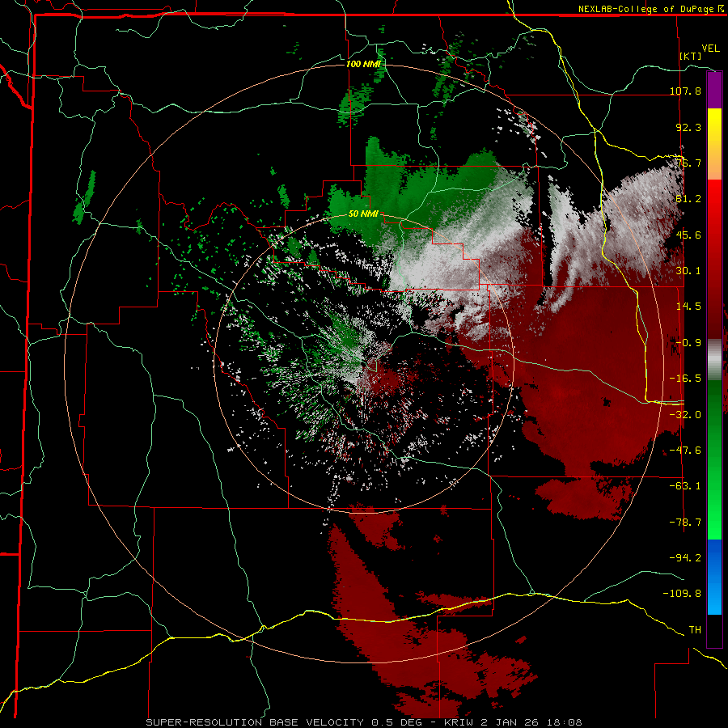Click the -63.1 velocity scale value
728x728 pixels.
pyautogui.click(x=685, y=485)
